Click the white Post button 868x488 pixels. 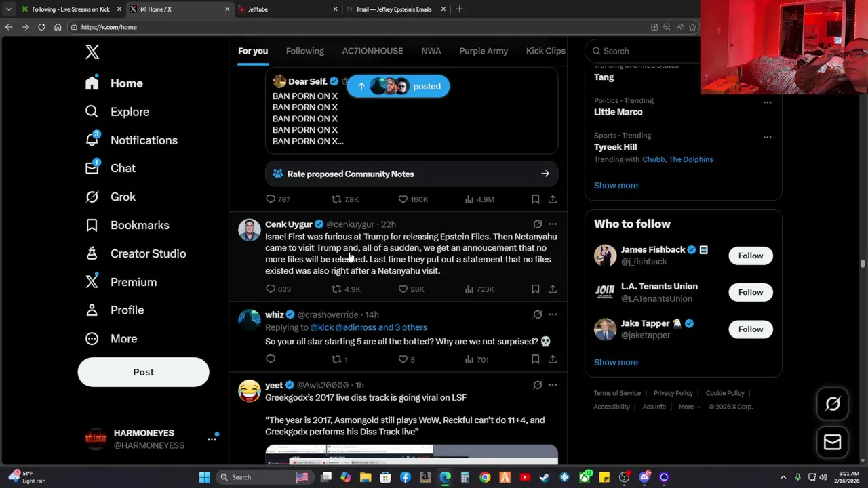pos(143,372)
